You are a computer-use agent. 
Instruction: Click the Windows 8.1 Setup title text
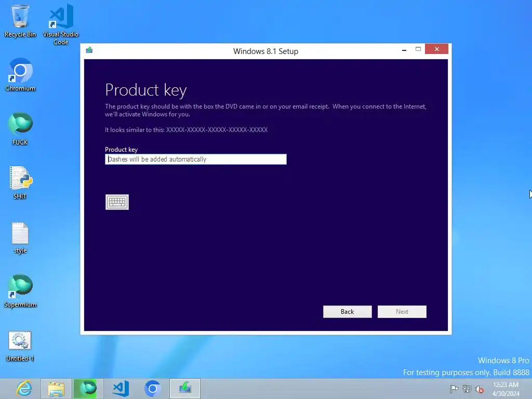click(x=265, y=51)
